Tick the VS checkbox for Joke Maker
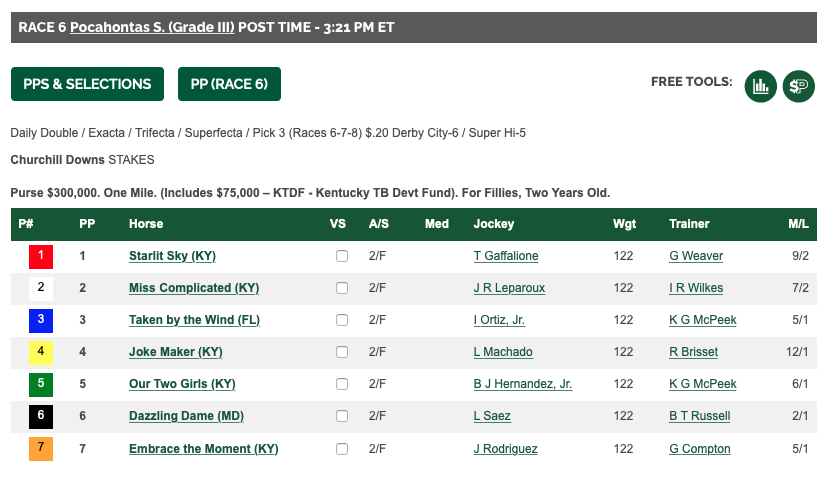 pos(342,352)
